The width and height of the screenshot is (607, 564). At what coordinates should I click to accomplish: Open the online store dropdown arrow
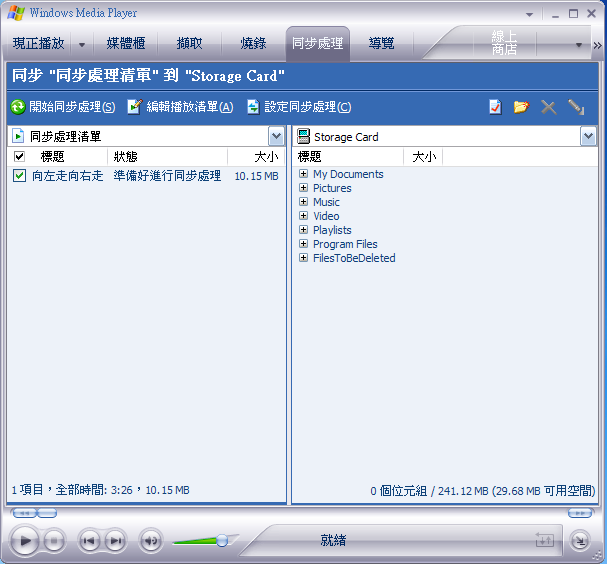pos(579,45)
